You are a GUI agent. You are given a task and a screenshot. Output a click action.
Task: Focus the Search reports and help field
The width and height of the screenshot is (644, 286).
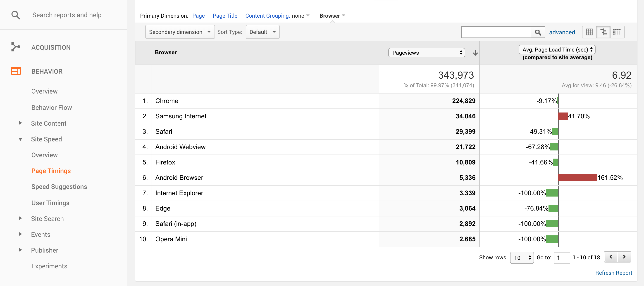(67, 15)
